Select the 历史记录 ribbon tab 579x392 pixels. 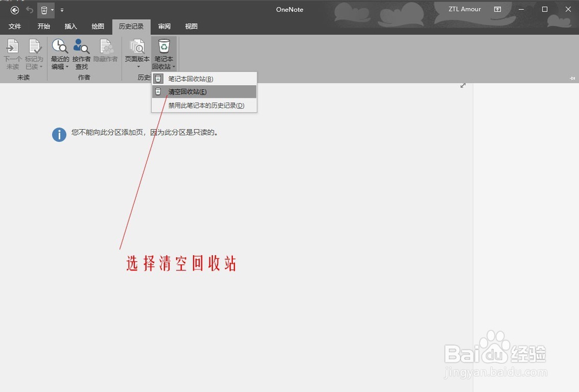(131, 26)
